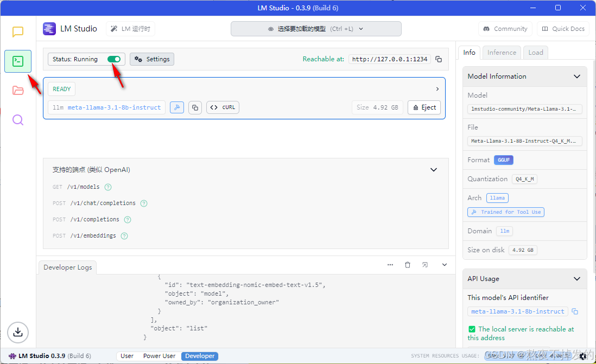
Task: Eject the loaded model
Action: point(424,107)
